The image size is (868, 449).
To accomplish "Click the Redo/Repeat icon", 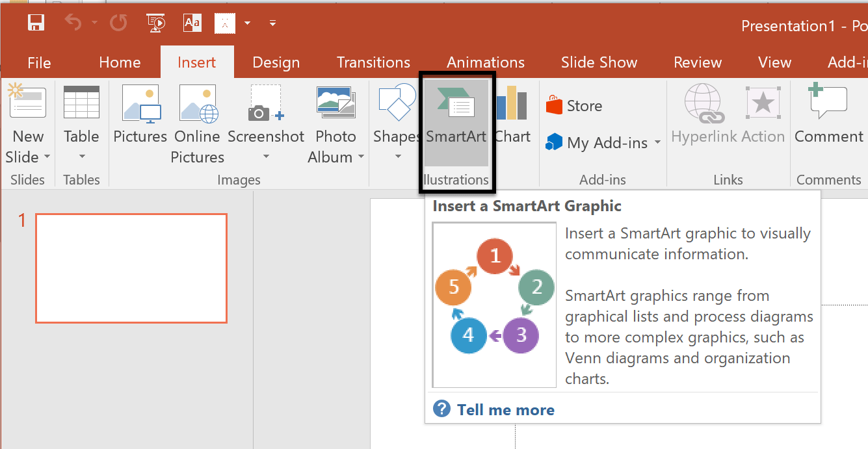I will (118, 23).
